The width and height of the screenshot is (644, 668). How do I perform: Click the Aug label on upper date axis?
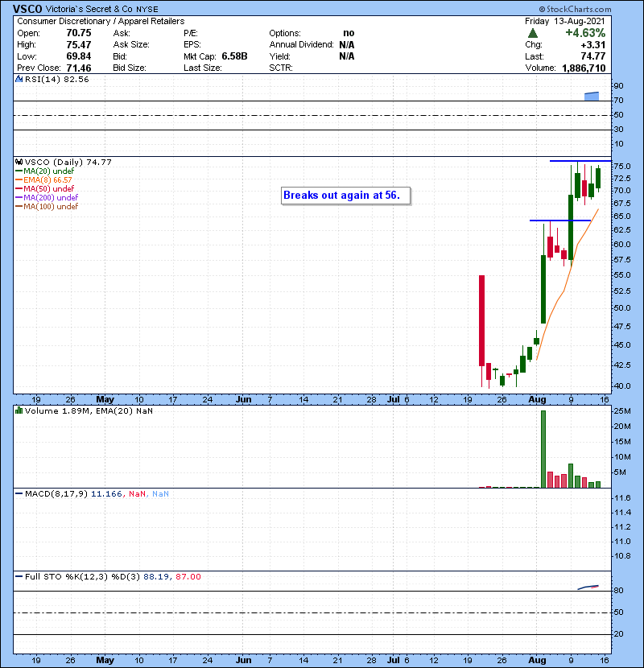point(537,400)
